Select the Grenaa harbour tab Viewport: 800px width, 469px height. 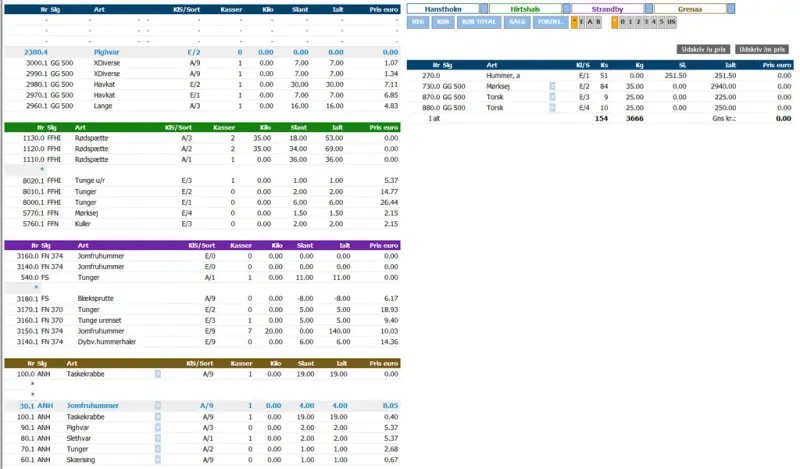[690, 9]
